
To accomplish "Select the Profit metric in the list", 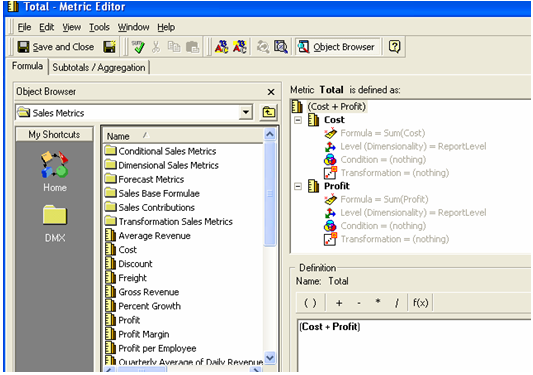I will (x=122, y=320).
